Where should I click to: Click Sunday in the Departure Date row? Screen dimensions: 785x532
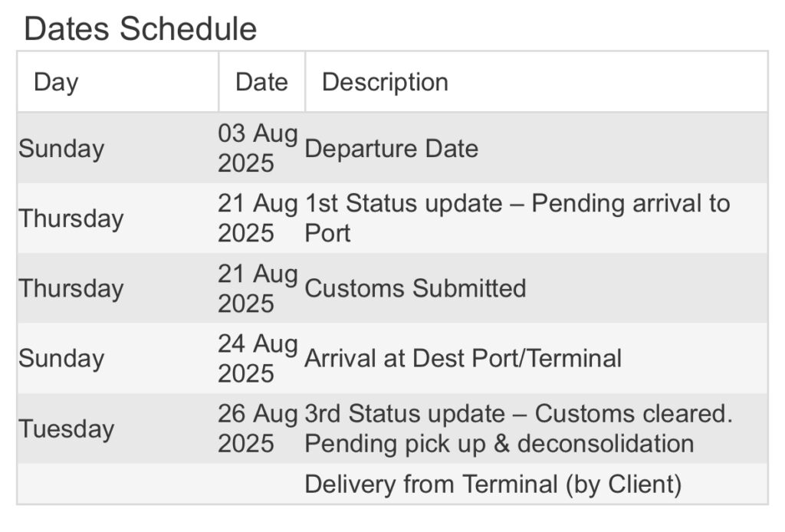tap(61, 148)
